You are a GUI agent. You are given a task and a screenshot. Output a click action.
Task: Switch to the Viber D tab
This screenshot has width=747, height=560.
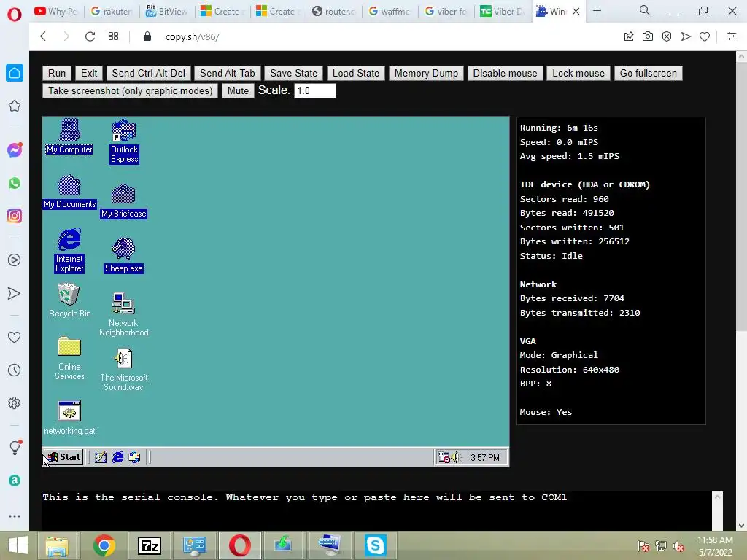point(502,12)
